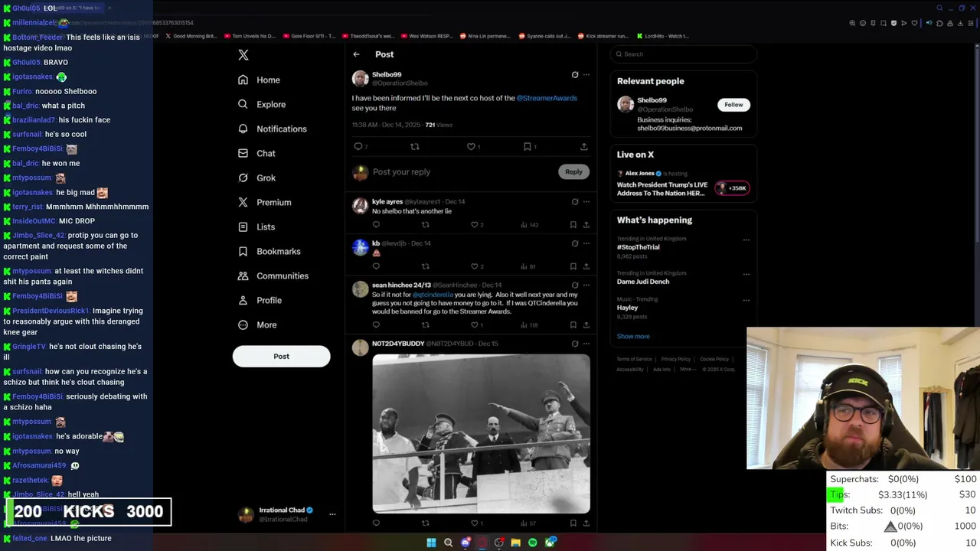
Task: Open Windows taskbar search
Action: (x=449, y=543)
